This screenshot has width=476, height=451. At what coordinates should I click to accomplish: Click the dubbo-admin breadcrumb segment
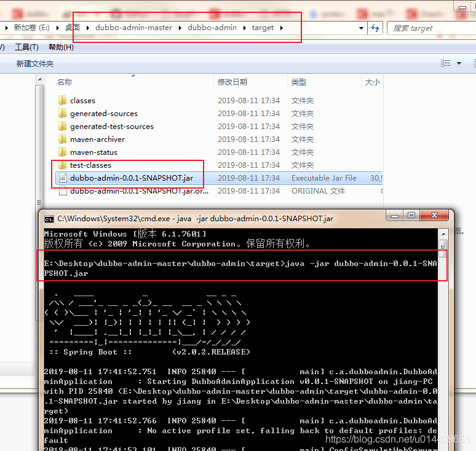(x=212, y=28)
